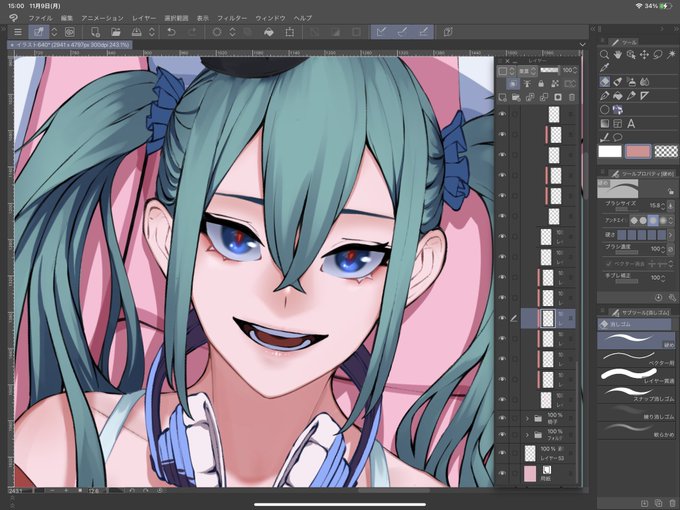Select the スナップ消しゴム sub tool

coord(636,394)
